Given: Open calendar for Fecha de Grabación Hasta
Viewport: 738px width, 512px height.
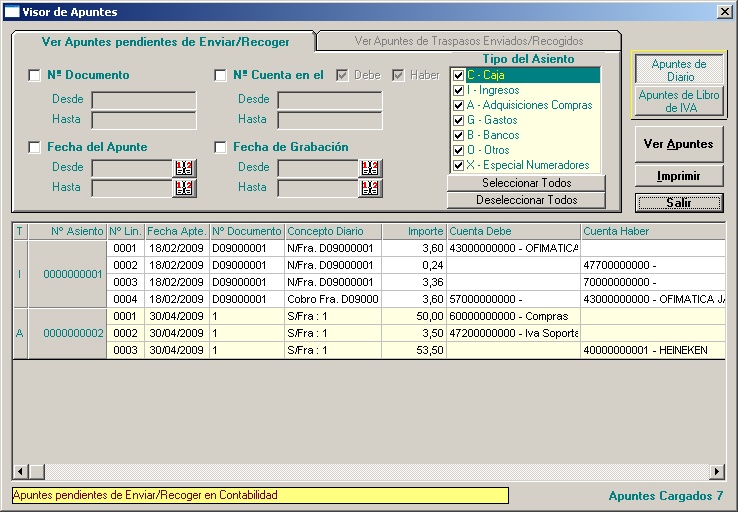Looking at the screenshot, I should (x=370, y=188).
